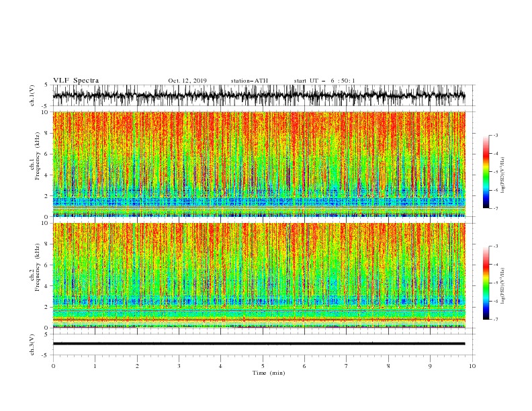Screen dimensions: 532x411
Task: Click the ch.1 voltage waveform trace
Action: click(x=259, y=95)
